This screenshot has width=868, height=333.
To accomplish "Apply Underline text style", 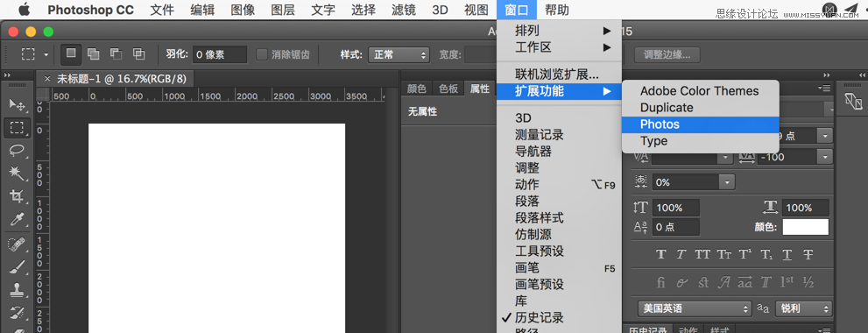I will coord(787,254).
